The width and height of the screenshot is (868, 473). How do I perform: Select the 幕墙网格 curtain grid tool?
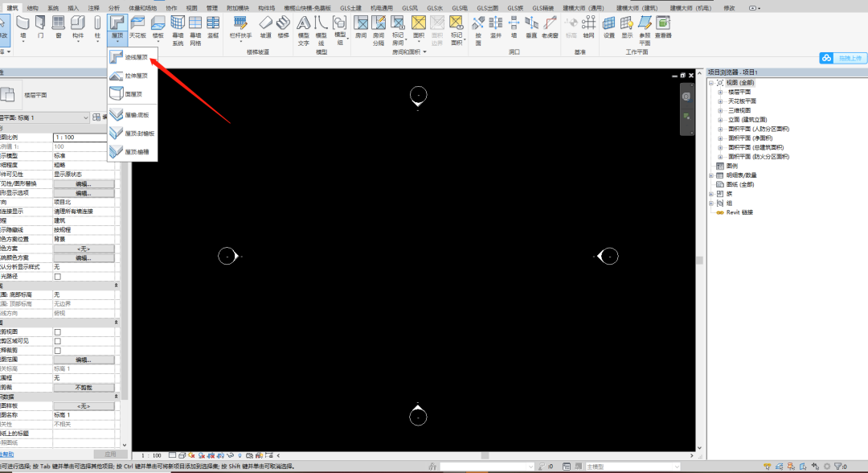(x=195, y=31)
